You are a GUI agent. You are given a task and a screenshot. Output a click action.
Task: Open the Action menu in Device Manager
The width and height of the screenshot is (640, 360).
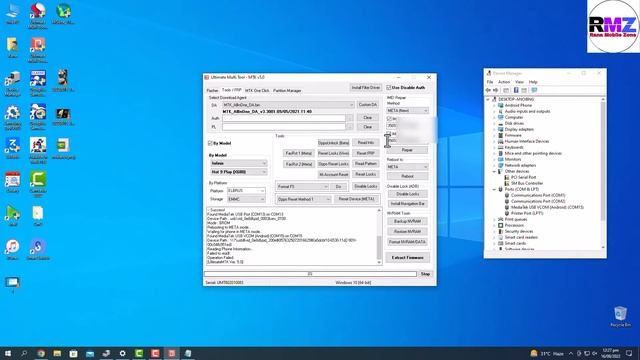pyautogui.click(x=504, y=82)
